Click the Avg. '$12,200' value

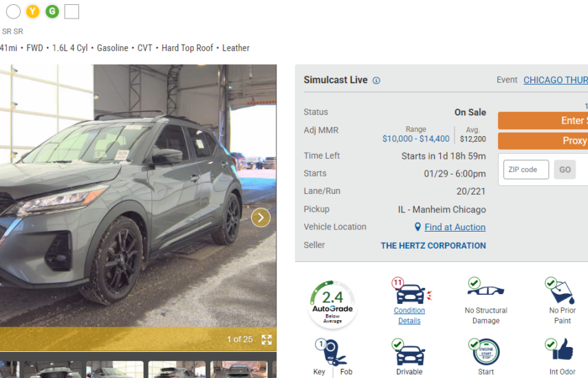pos(473,139)
